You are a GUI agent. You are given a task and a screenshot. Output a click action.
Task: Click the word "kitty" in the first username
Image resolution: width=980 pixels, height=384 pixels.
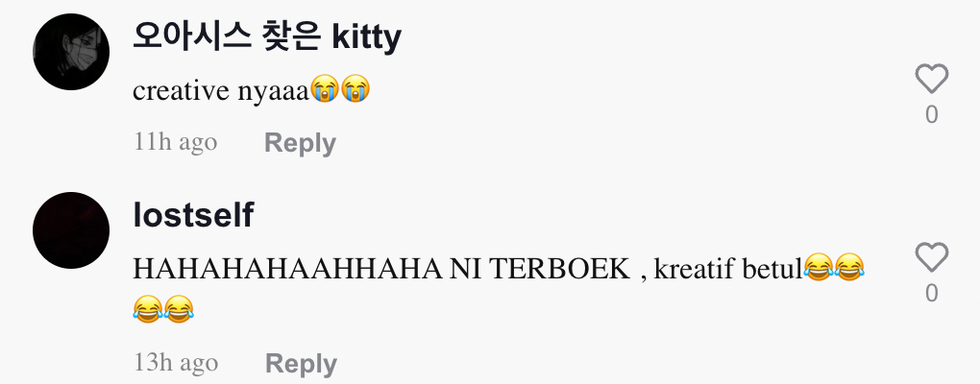(366, 38)
